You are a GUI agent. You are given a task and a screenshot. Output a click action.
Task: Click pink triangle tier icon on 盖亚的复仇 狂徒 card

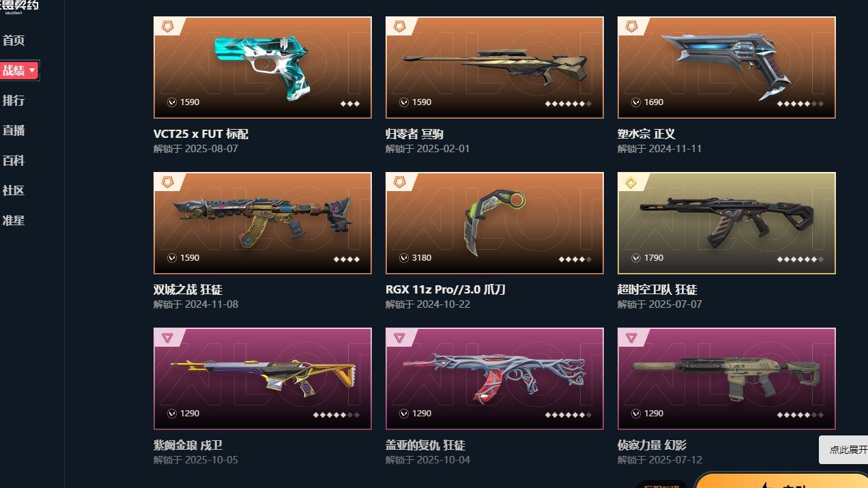coord(399,338)
